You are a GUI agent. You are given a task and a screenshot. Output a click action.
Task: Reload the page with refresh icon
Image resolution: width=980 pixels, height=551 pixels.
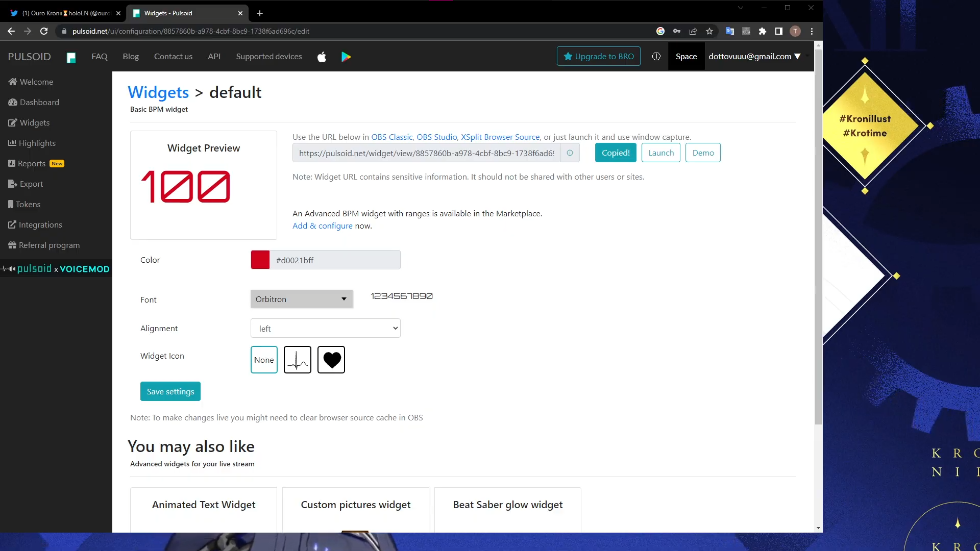(44, 31)
